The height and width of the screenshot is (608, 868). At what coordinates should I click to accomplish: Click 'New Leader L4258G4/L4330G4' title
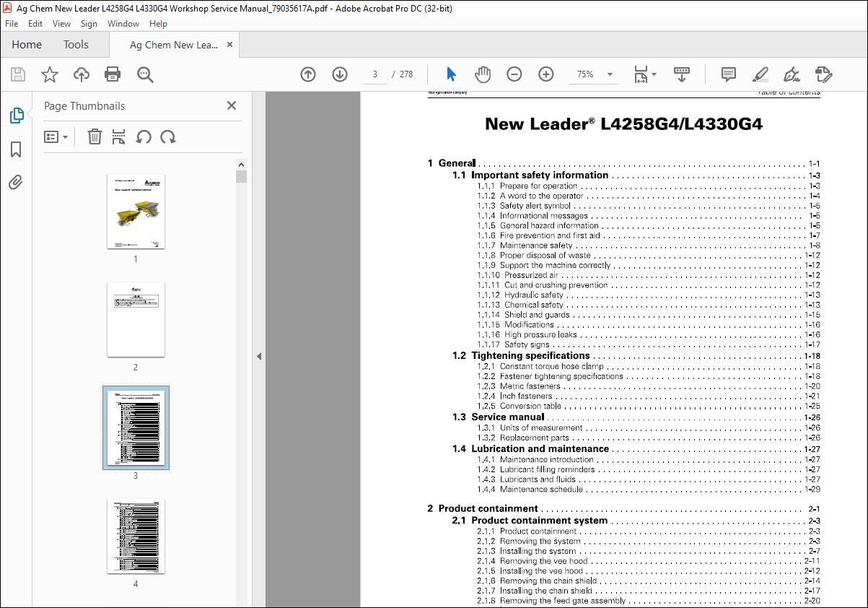623,123
